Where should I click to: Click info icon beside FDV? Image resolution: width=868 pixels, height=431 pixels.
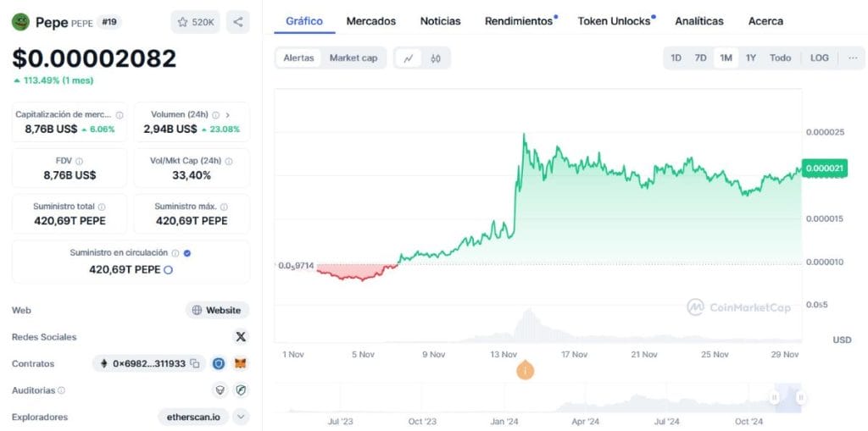pos(79,161)
